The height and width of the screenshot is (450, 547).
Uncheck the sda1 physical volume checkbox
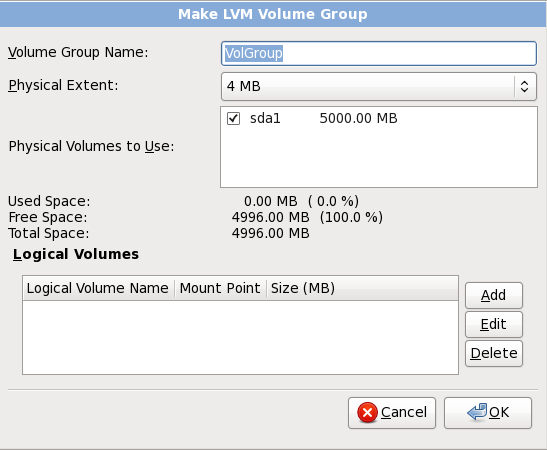click(x=233, y=118)
